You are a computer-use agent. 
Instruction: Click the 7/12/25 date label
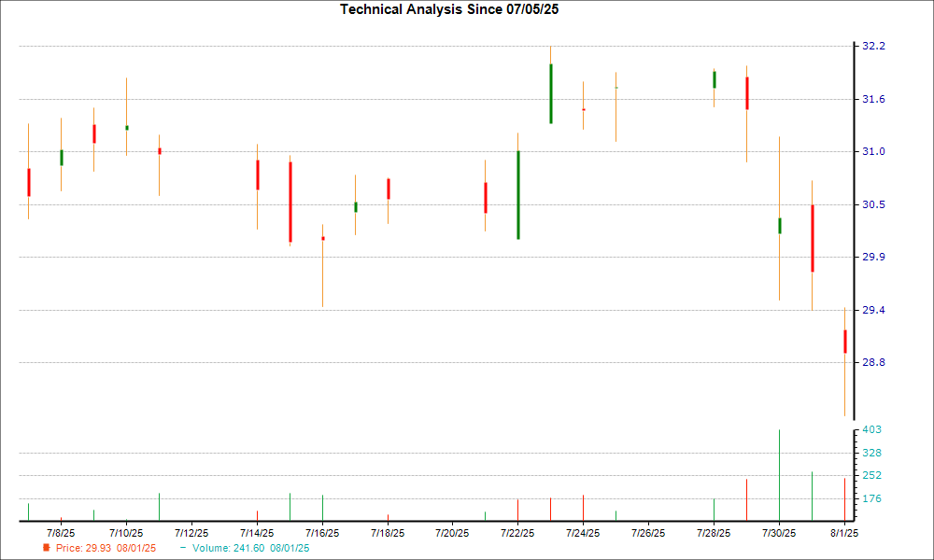[191, 533]
